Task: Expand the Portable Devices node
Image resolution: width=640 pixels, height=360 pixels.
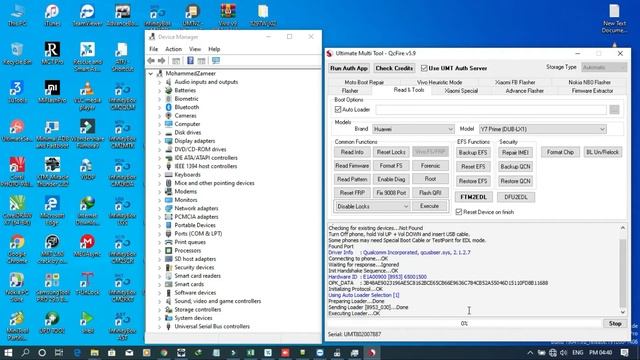Action: coord(160,225)
